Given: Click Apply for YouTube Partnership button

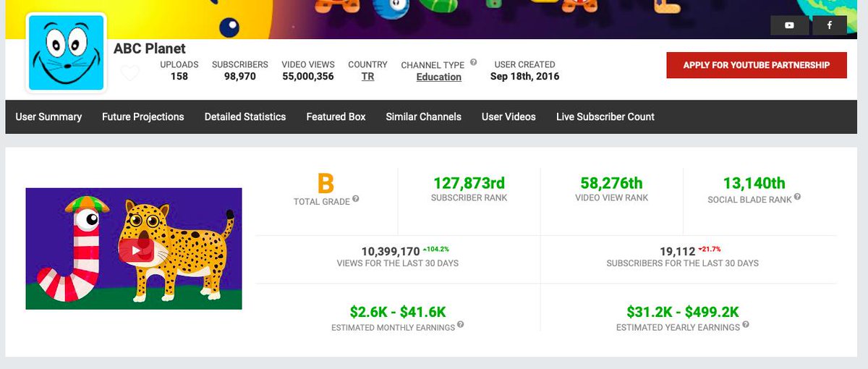Looking at the screenshot, I should (757, 65).
